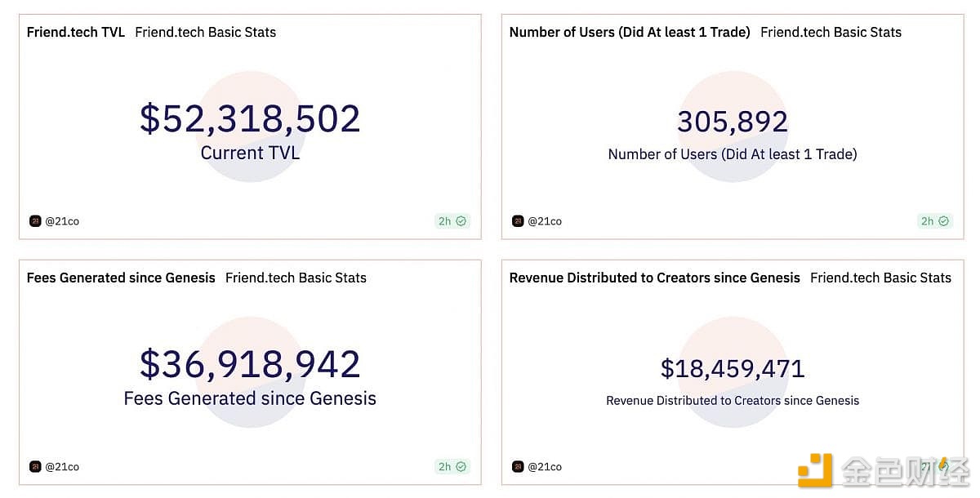Image resolution: width=980 pixels, height=498 pixels.
Task: Click the green check icon in Number of Users panel
Action: click(944, 221)
